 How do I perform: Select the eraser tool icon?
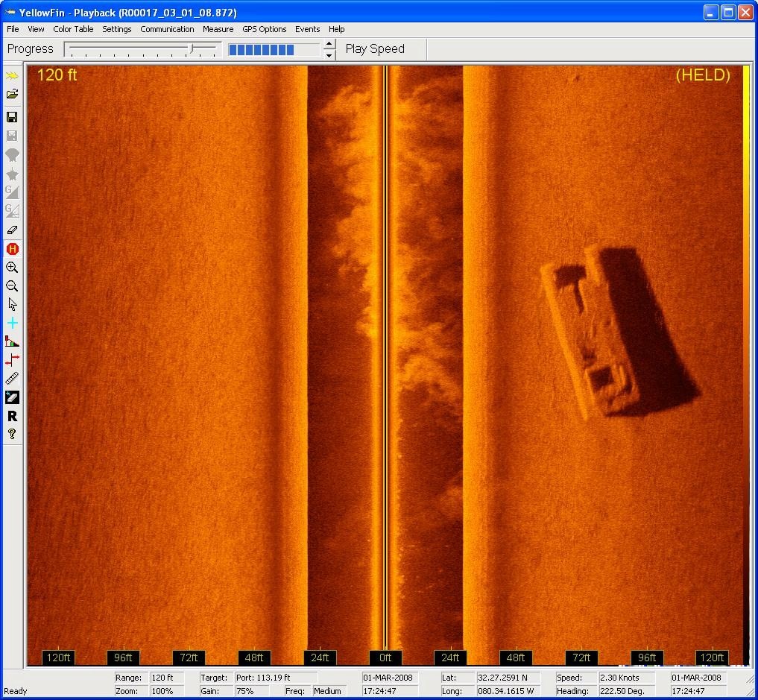[x=12, y=230]
